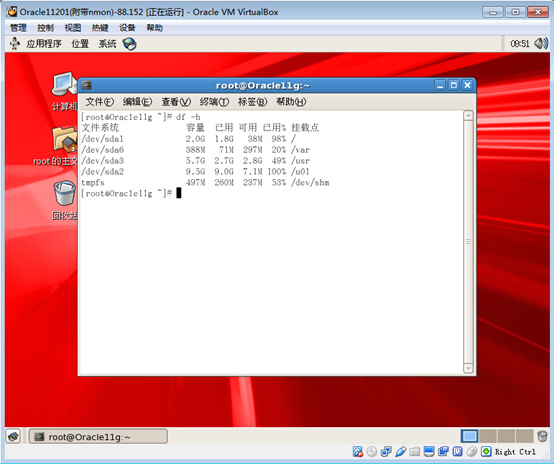This screenshot has height=464, width=554.
Task: Switch to the third workspace
Action: point(506,436)
